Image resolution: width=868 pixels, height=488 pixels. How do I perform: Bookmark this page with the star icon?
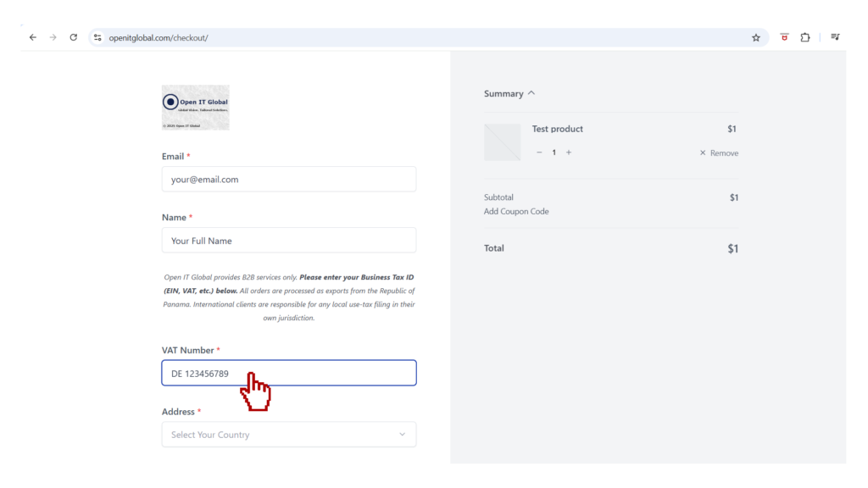(756, 37)
